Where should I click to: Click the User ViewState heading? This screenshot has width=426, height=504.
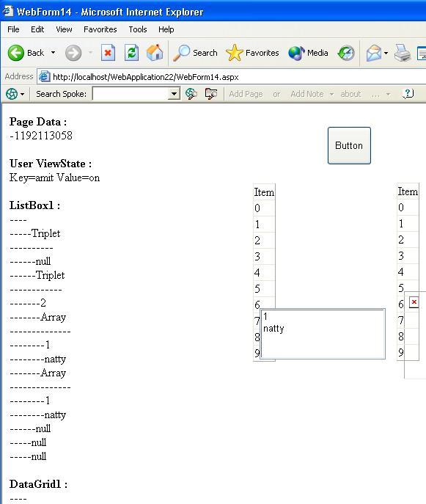51,164
